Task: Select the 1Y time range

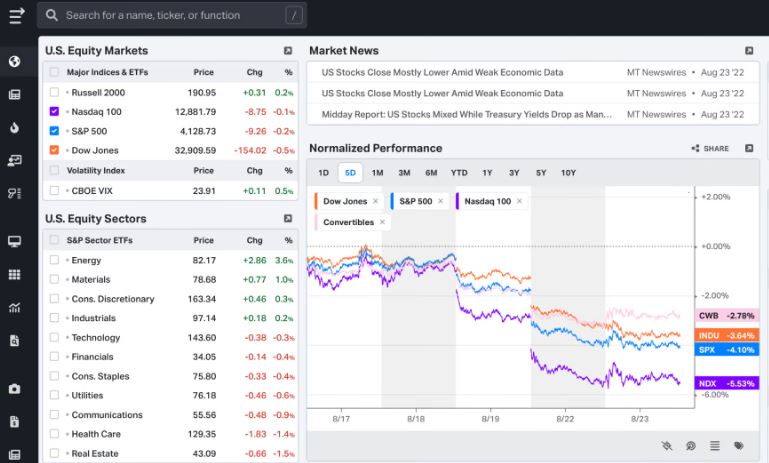Action: tap(487, 173)
